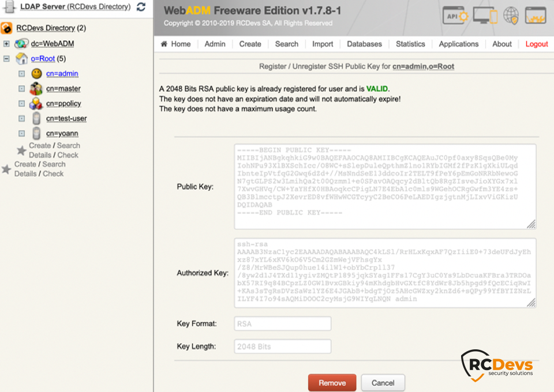The height and width of the screenshot is (392, 554).
Task: Select cn=ppolicy in the tree
Action: coord(63,104)
